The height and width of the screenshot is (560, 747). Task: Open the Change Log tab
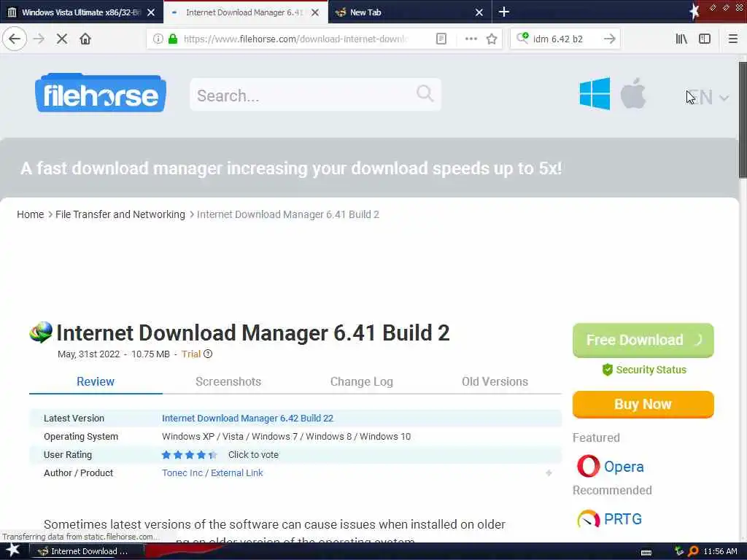[x=362, y=381]
